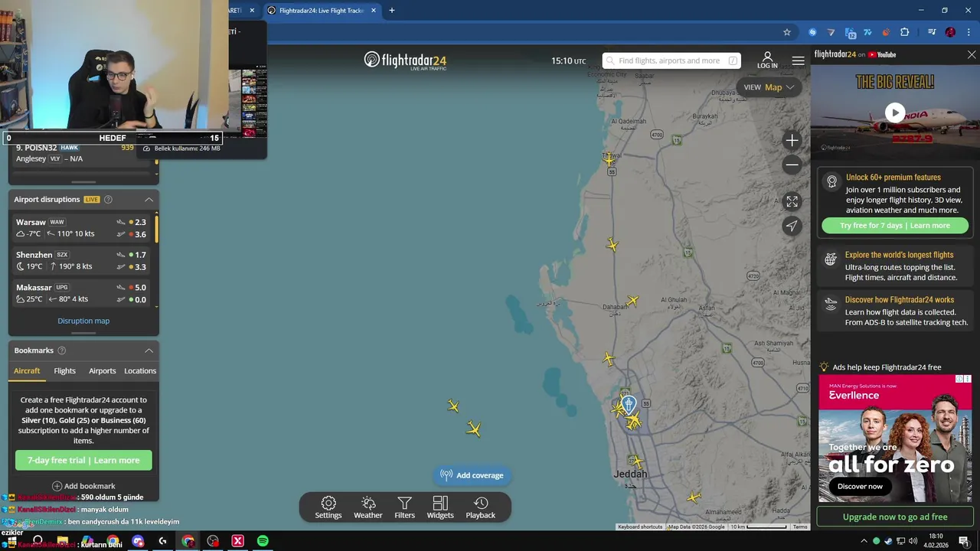Screen dimensions: 980x551
Task: Play the Big Reveal YouTube video
Action: pyautogui.click(x=895, y=113)
